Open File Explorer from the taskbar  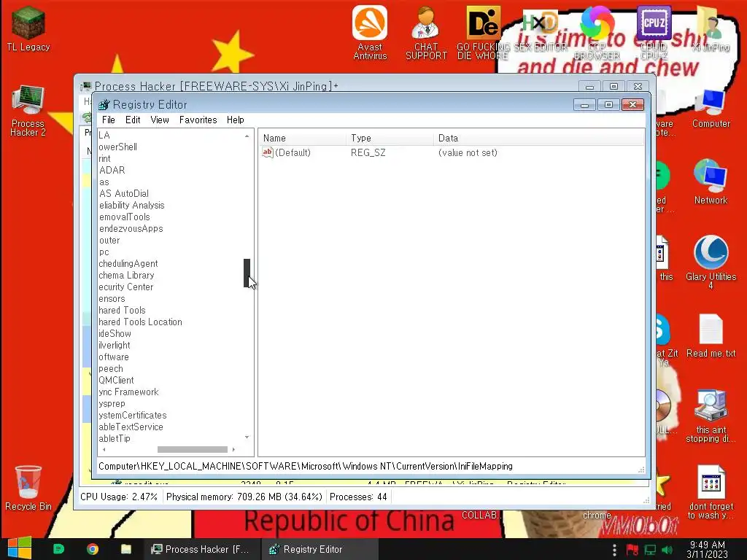pos(125,549)
